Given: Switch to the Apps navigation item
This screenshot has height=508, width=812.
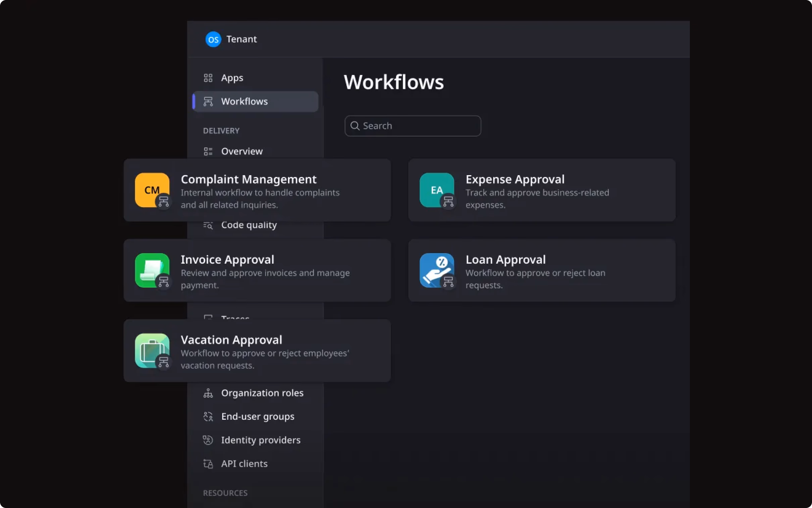Looking at the screenshot, I should click(232, 78).
